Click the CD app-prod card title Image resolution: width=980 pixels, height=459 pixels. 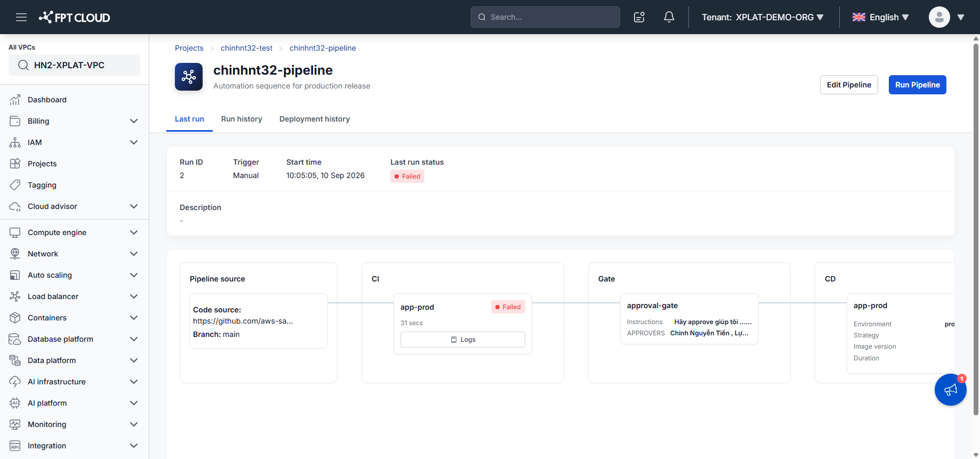[870, 305]
